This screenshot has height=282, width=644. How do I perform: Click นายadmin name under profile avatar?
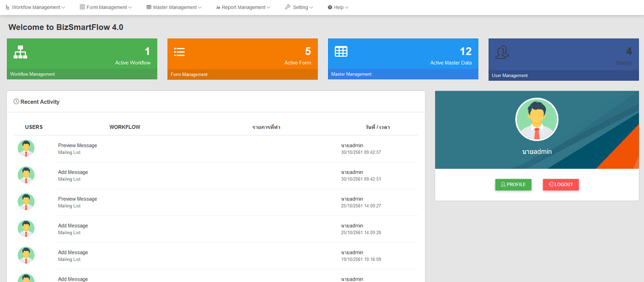pyautogui.click(x=537, y=152)
